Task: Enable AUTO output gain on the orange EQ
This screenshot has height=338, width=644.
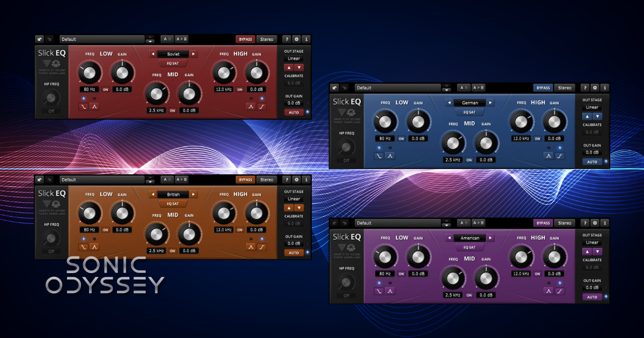Action: point(295,252)
